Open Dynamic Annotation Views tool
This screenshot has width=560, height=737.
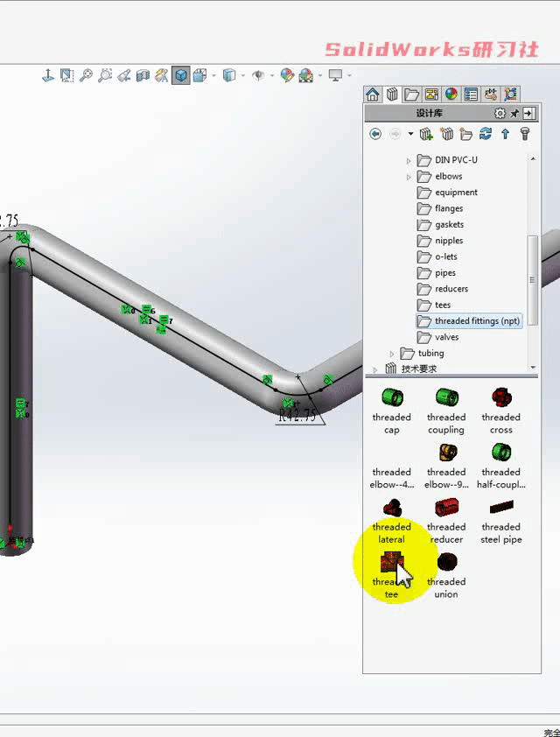162,75
